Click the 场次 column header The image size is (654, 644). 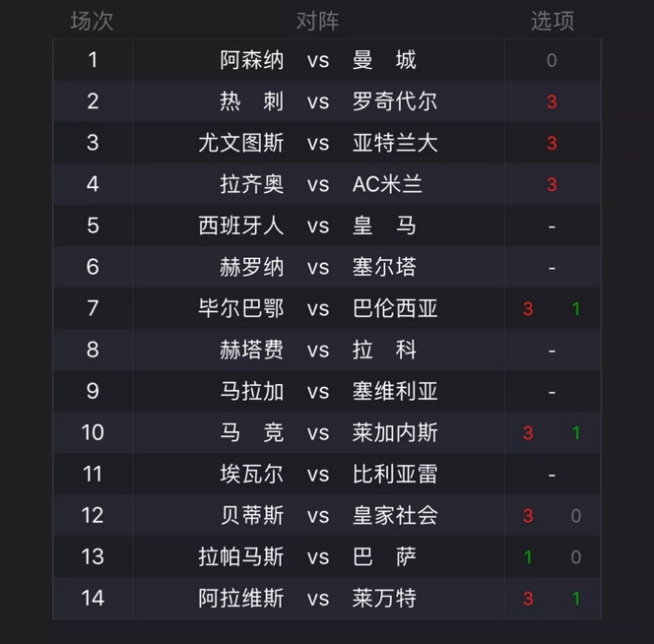point(93,21)
